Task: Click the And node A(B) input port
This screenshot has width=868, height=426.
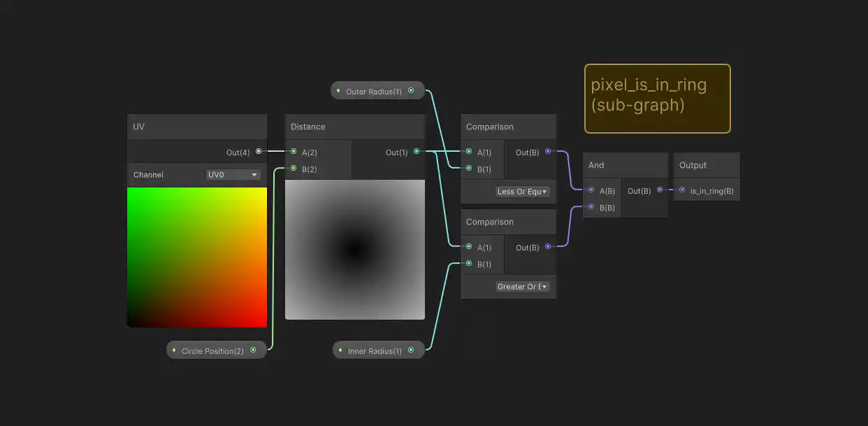Action: [x=591, y=190]
